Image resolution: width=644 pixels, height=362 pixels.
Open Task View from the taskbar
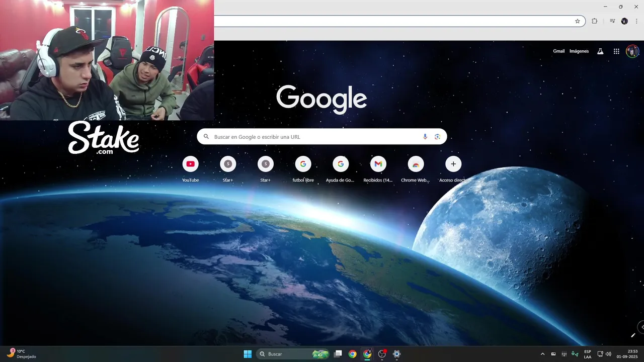pyautogui.click(x=338, y=354)
